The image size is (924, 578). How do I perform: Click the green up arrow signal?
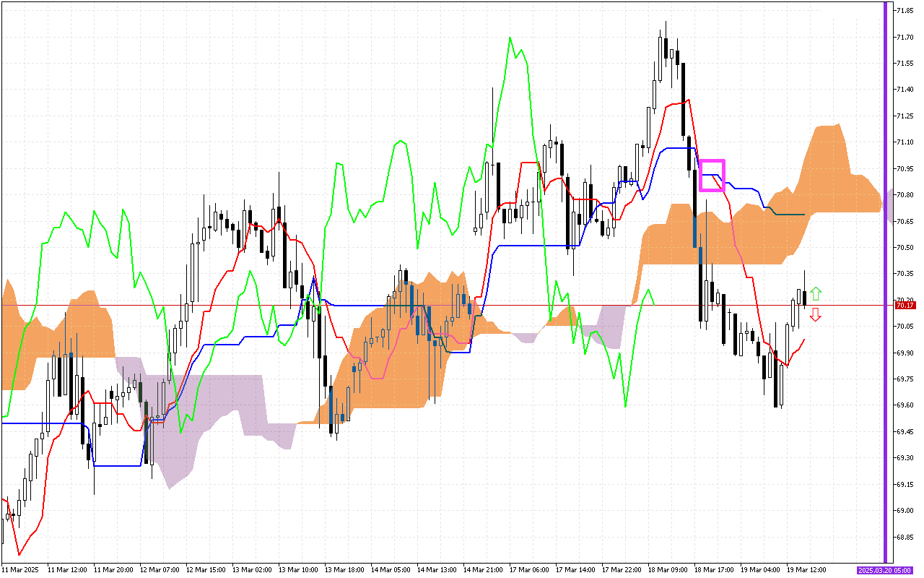[x=816, y=293]
